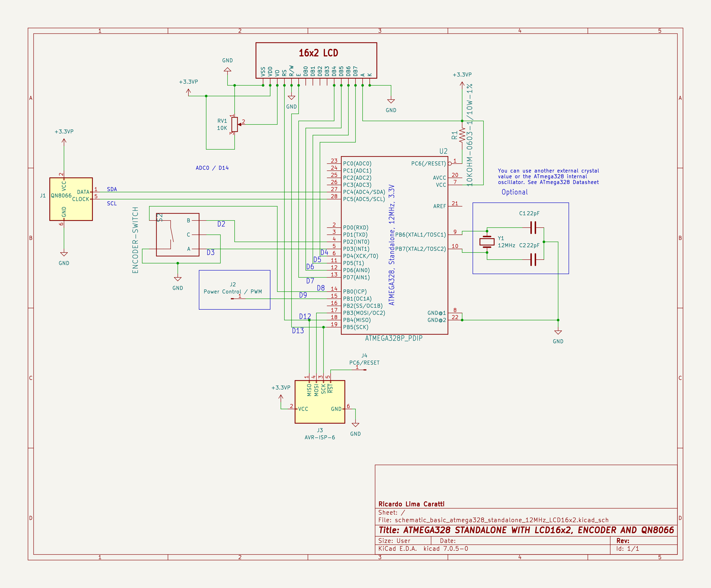Click the PD7(AIN1) pin label

pyautogui.click(x=356, y=277)
